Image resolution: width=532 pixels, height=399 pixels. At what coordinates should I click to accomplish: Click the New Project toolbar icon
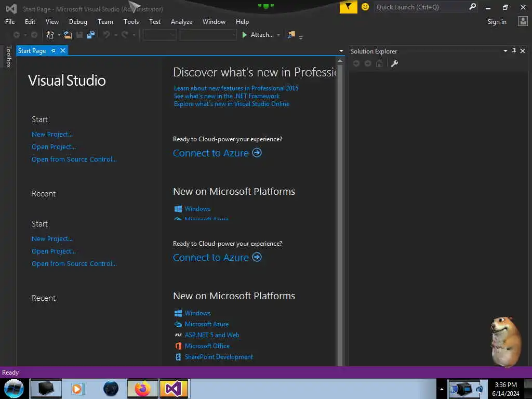click(x=50, y=35)
